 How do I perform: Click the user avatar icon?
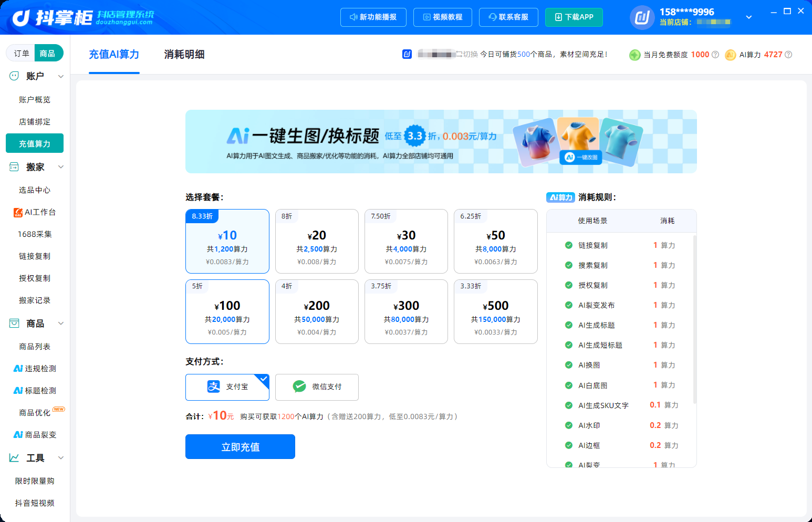[642, 17]
